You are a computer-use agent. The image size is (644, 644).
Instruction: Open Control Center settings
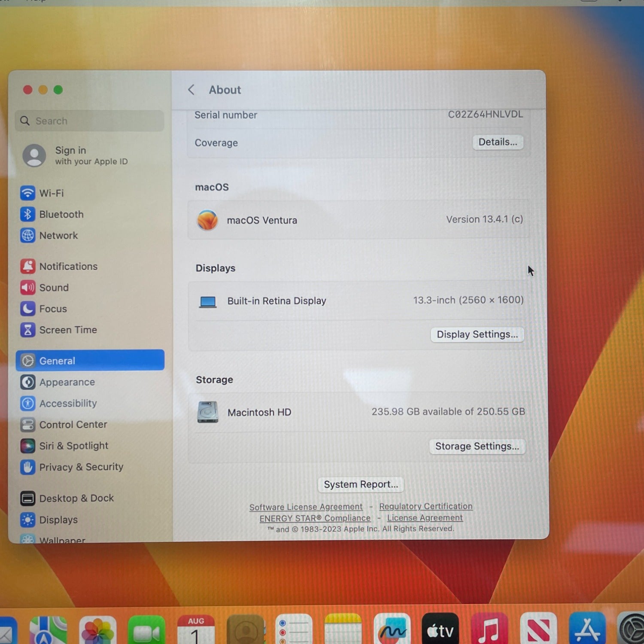pyautogui.click(x=90, y=425)
